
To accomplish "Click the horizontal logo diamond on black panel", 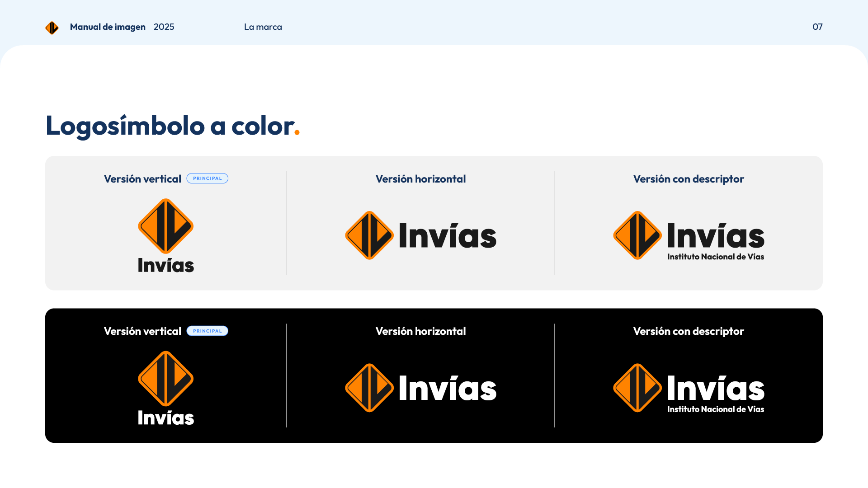I will click(369, 388).
